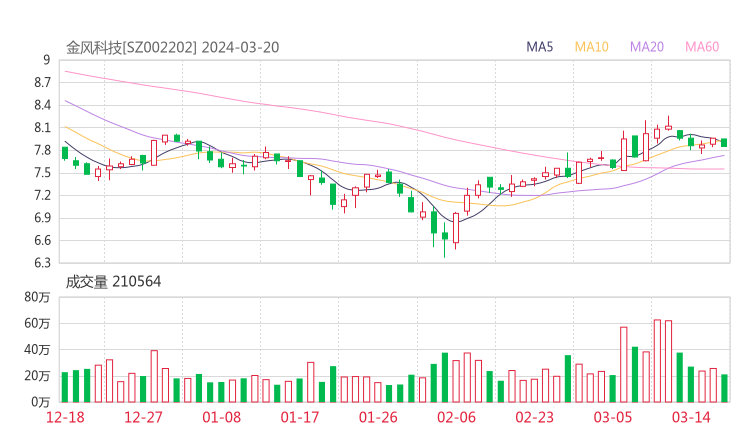Click the volume axis label 40万
Viewport: 740px width, 440px height.
click(x=37, y=350)
